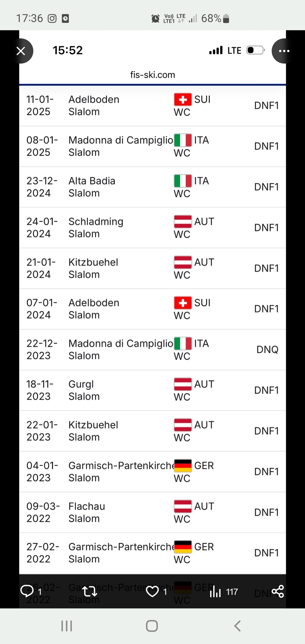This screenshot has width=305, height=644.
Task: Tap German flag in 04-01-2023 Garmisch row
Action: (x=183, y=465)
